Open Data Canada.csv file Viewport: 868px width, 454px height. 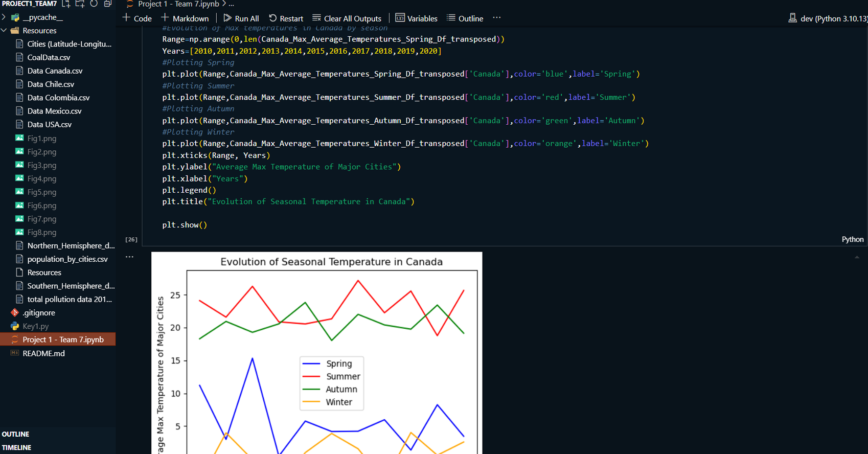55,71
